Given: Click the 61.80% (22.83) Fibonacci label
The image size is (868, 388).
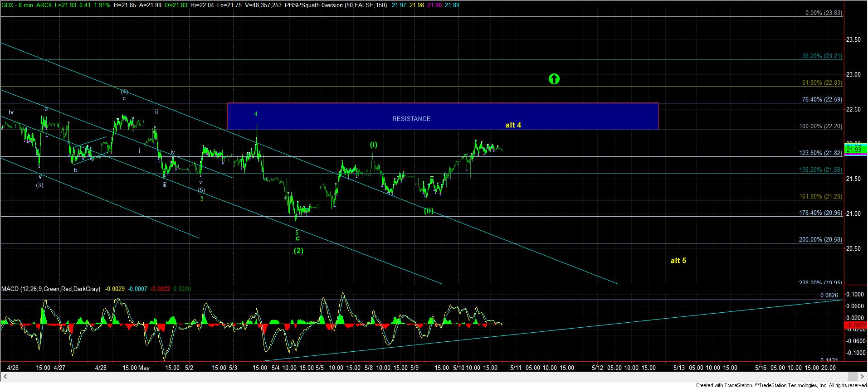Looking at the screenshot, I should 822,83.
